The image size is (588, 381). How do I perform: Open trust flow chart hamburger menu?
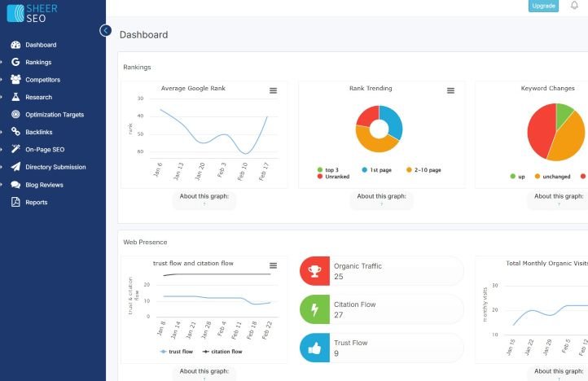(273, 265)
